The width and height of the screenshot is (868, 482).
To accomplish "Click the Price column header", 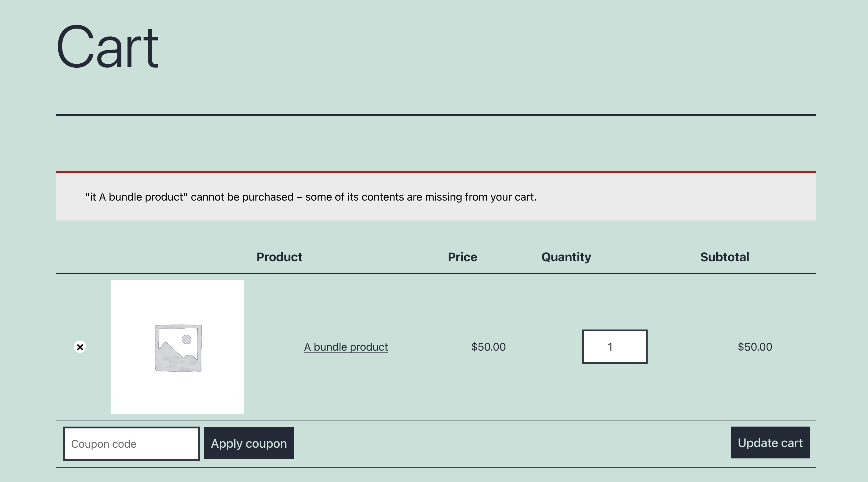I will tap(462, 257).
